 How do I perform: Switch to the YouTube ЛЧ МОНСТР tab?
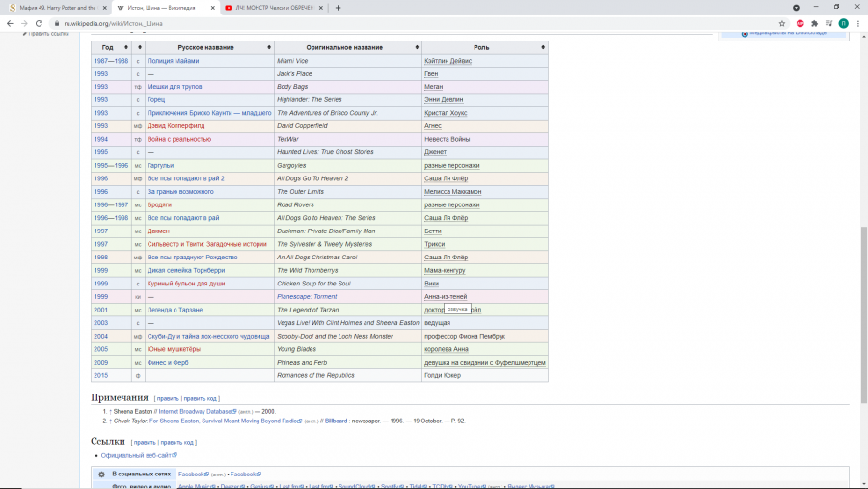(274, 8)
